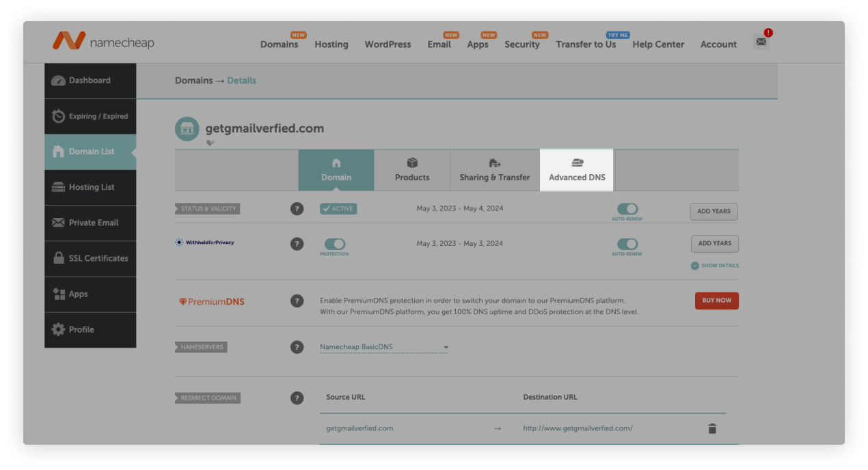
Task: Click the Profile gear icon
Action: click(x=59, y=329)
